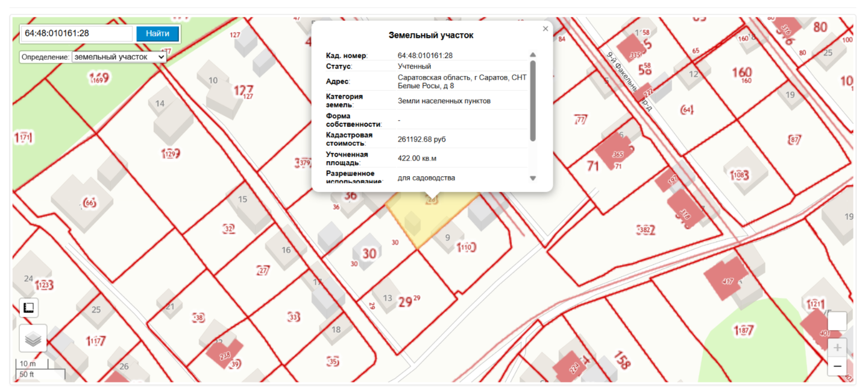Viewport: 868px width, 388px height.
Task: Click popup scrollbar down arrow
Action: click(533, 178)
